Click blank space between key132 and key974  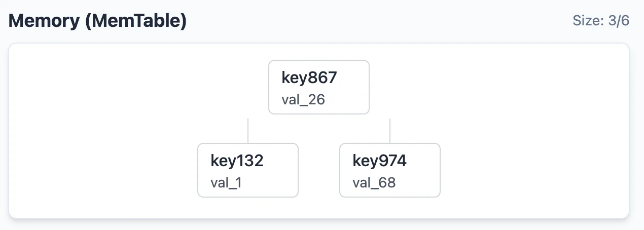click(319, 170)
